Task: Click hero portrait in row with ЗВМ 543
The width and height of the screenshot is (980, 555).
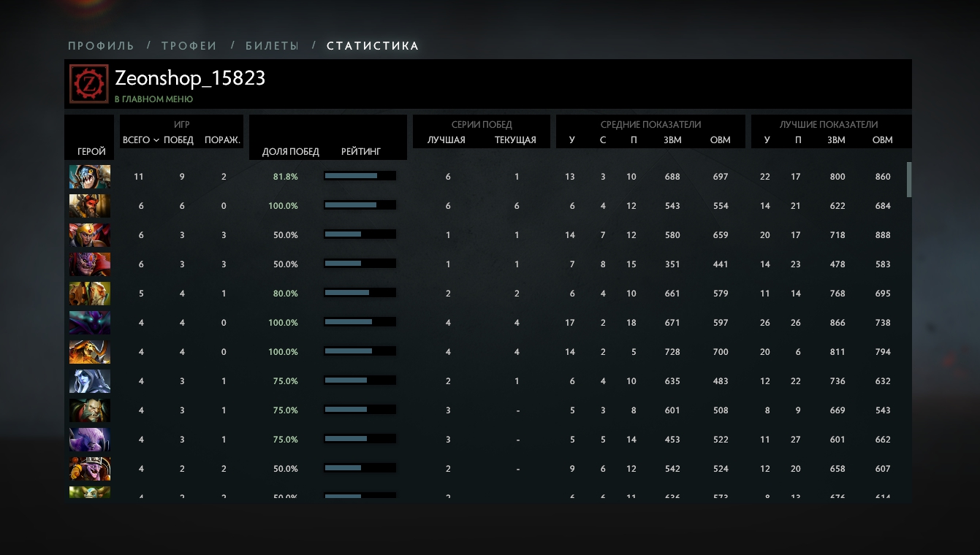Action: pos(90,206)
